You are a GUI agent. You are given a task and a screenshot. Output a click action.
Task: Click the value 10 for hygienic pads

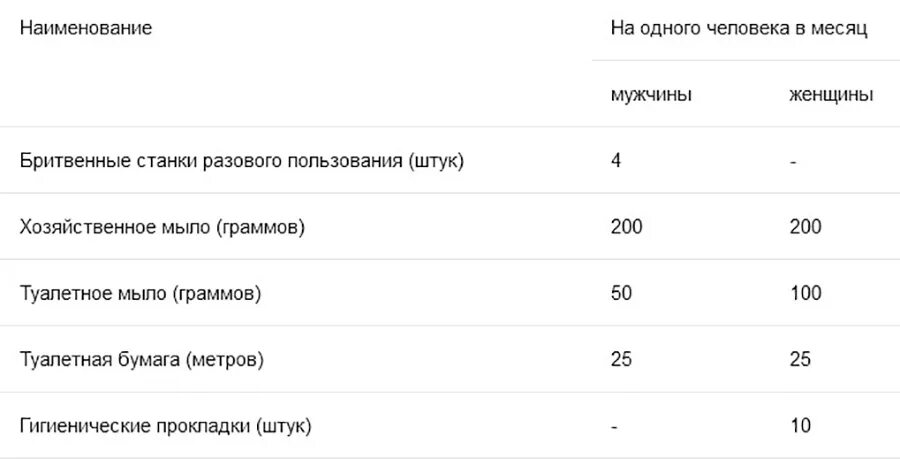pyautogui.click(x=800, y=426)
